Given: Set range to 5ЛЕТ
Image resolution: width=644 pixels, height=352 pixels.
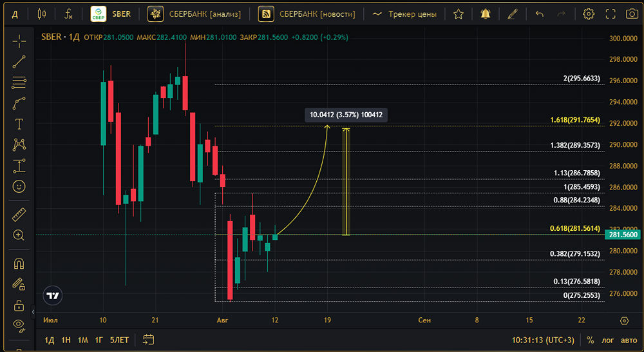Looking at the screenshot, I should 120,340.
